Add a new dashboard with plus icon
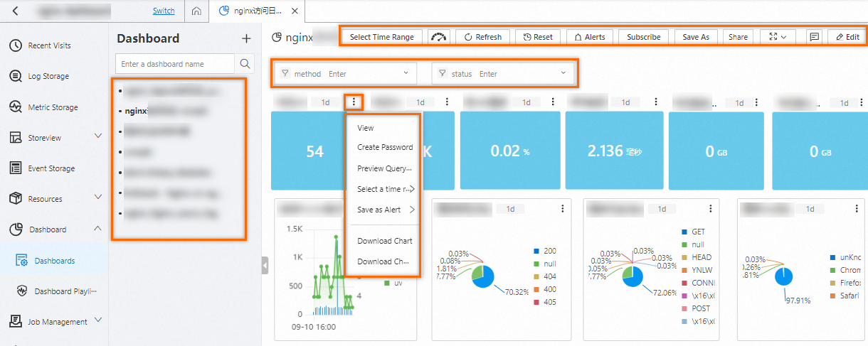The image size is (868, 346). click(x=246, y=39)
